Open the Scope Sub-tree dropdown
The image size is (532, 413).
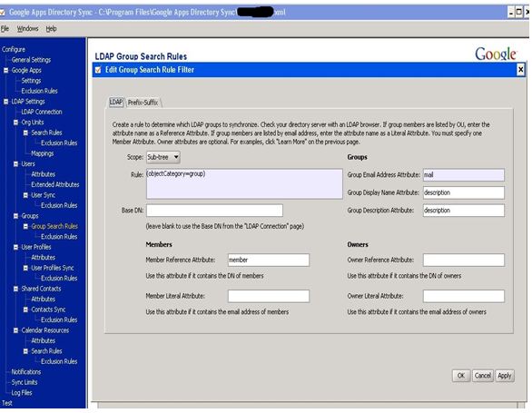(163, 157)
